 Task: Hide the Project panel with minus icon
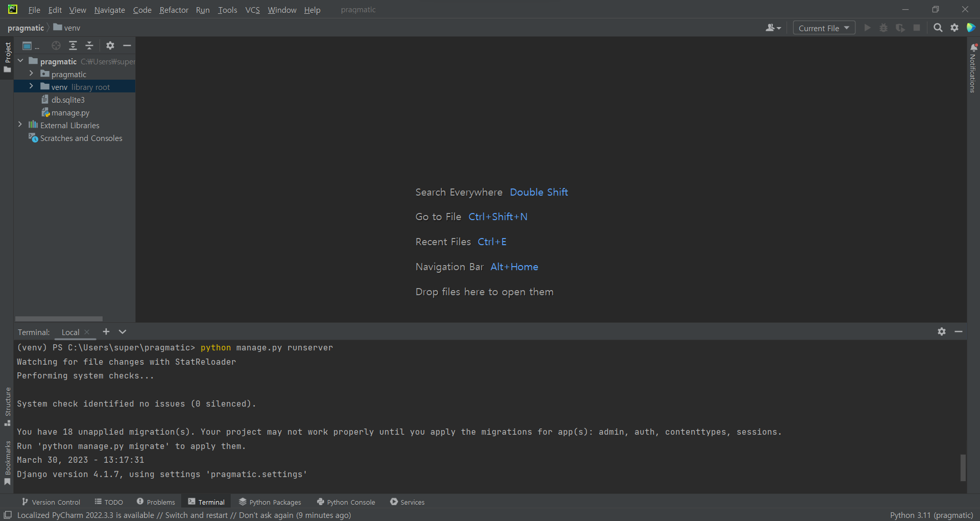point(127,45)
